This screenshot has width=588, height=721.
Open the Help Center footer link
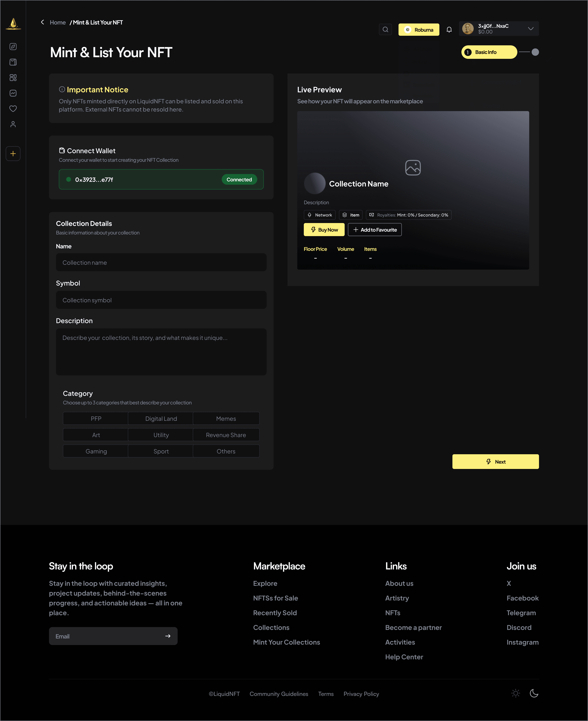click(x=404, y=657)
